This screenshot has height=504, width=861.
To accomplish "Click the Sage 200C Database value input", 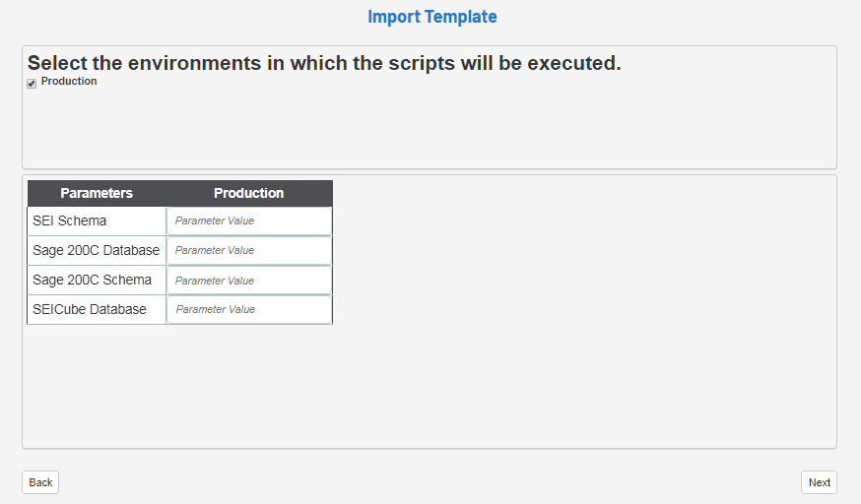I will click(x=249, y=250).
